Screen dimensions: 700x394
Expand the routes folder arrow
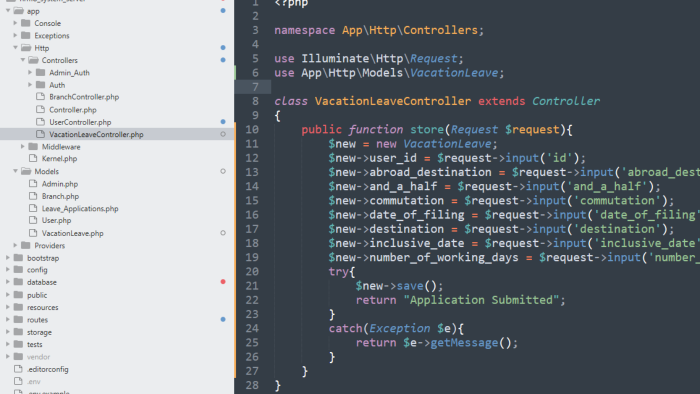pos(8,319)
